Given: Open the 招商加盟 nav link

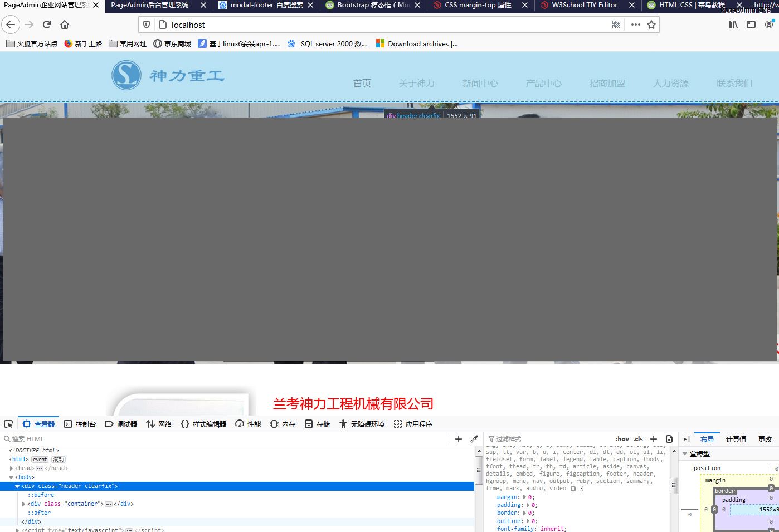Looking at the screenshot, I should pyautogui.click(x=607, y=83).
